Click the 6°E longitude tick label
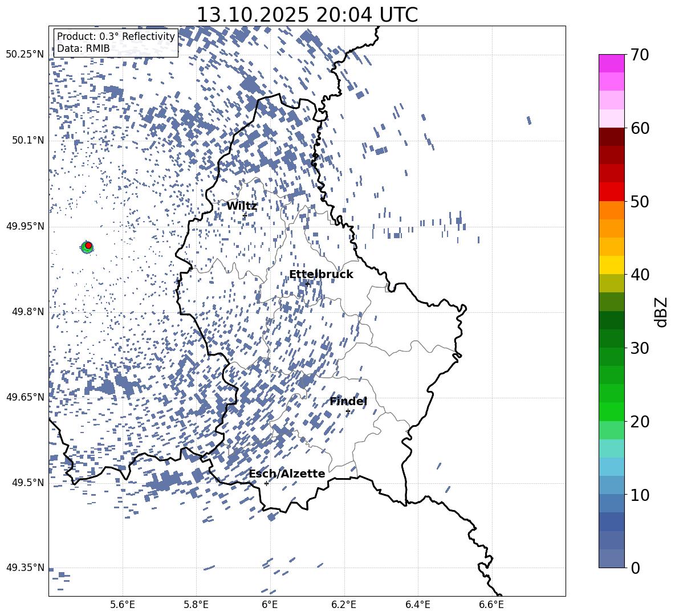Image resolution: width=675 pixels, height=616 pixels. point(270,605)
